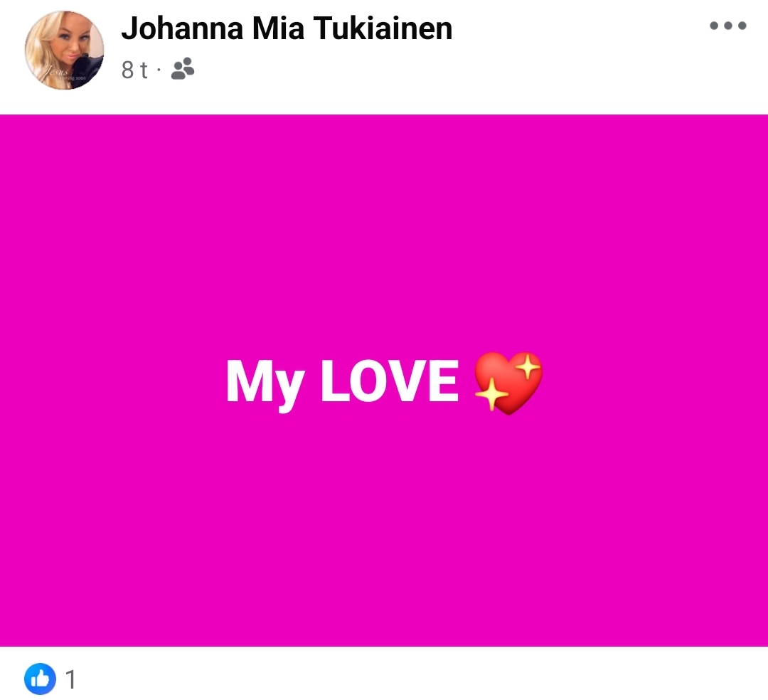Click the word "LOVE" in the post
Image resolution: width=768 pixels, height=700 pixels.
click(x=390, y=380)
